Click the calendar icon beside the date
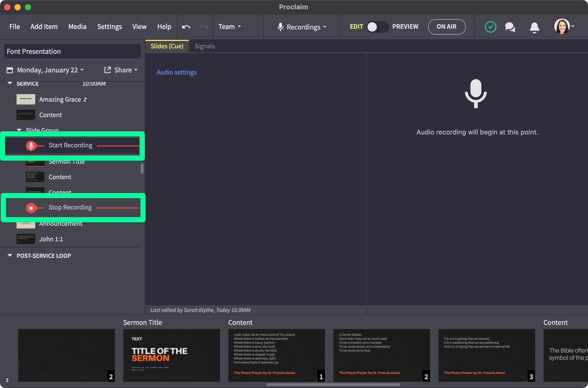This screenshot has height=388, width=588. [10, 70]
